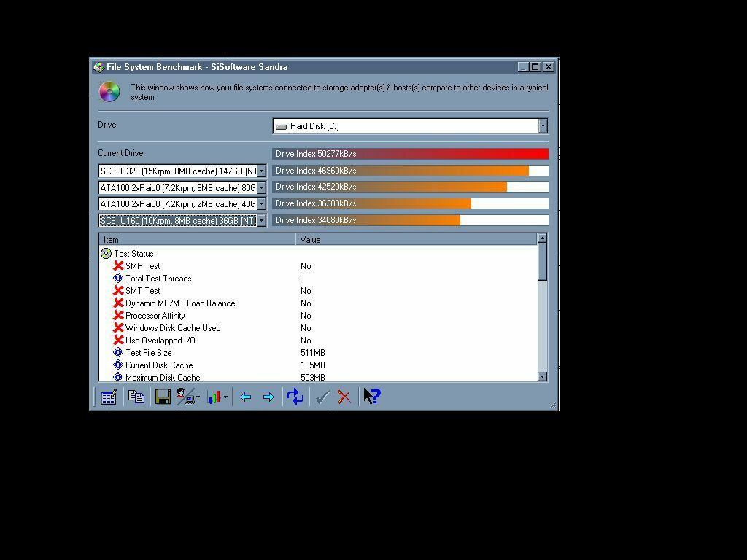
Task: Click the floppy disk save icon
Action: click(163, 397)
